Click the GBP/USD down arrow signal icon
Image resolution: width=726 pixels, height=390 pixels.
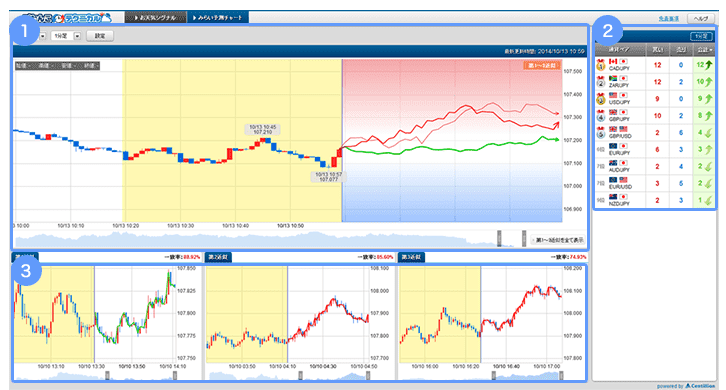coord(708,133)
